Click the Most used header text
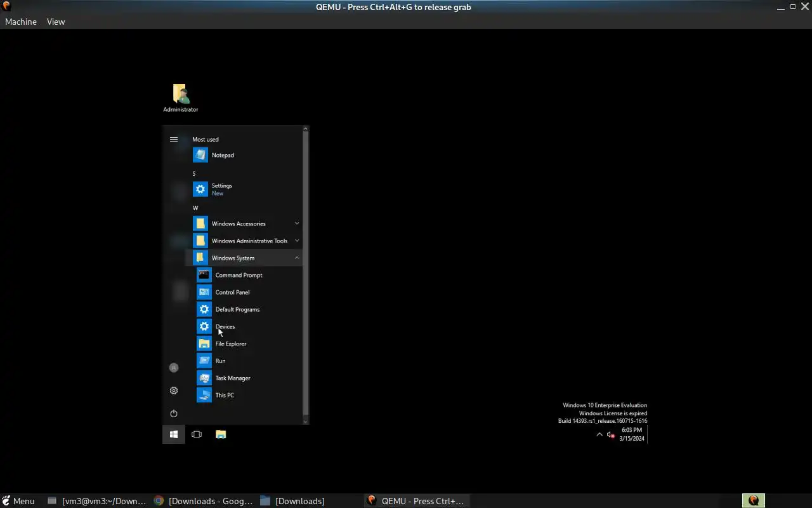Image resolution: width=812 pixels, height=508 pixels. [206, 139]
